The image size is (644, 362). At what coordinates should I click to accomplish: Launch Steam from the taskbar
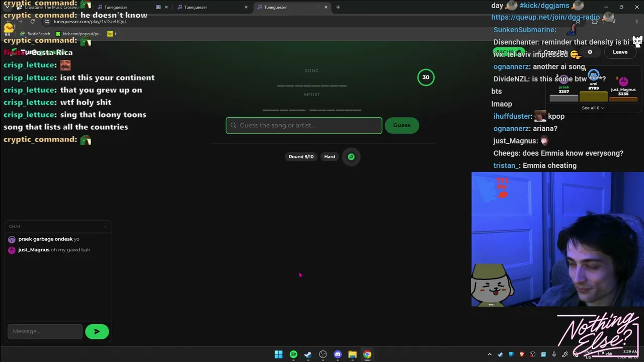point(308,354)
